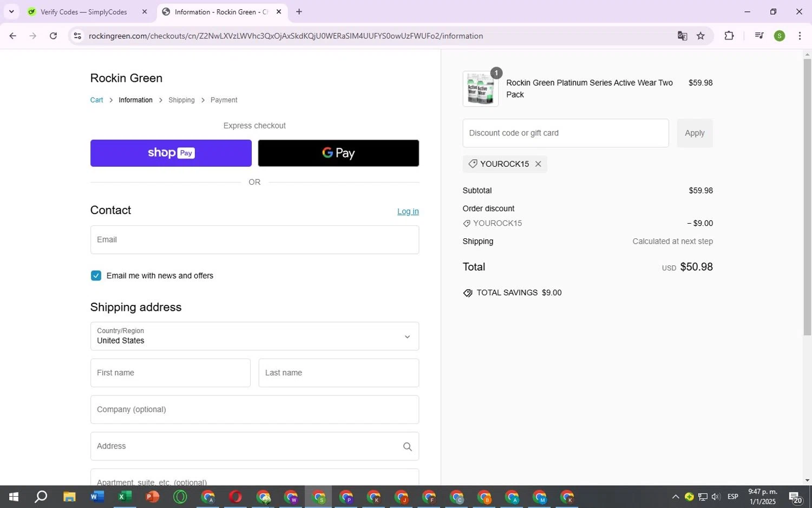
Task: Focus the Discount code or gift card field
Action: tap(566, 133)
